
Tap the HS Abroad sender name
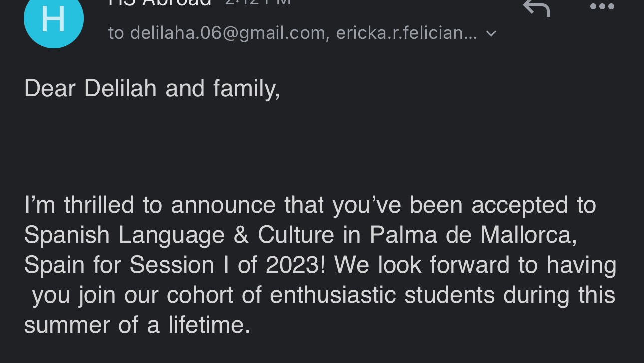[160, 3]
